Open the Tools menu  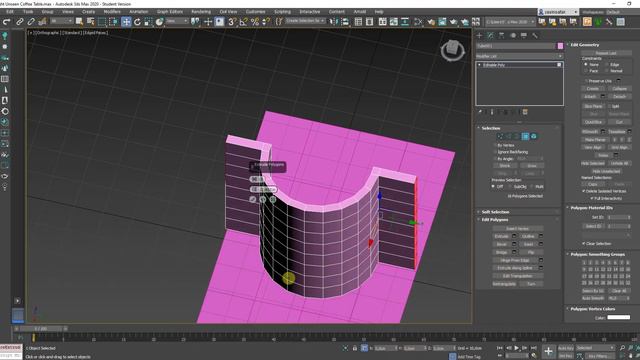point(28,12)
